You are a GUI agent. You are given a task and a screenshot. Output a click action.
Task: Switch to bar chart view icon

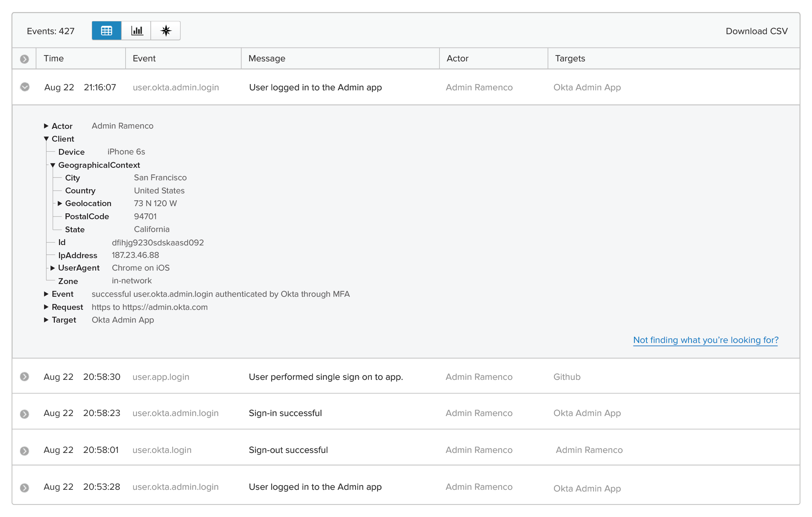[x=137, y=31]
